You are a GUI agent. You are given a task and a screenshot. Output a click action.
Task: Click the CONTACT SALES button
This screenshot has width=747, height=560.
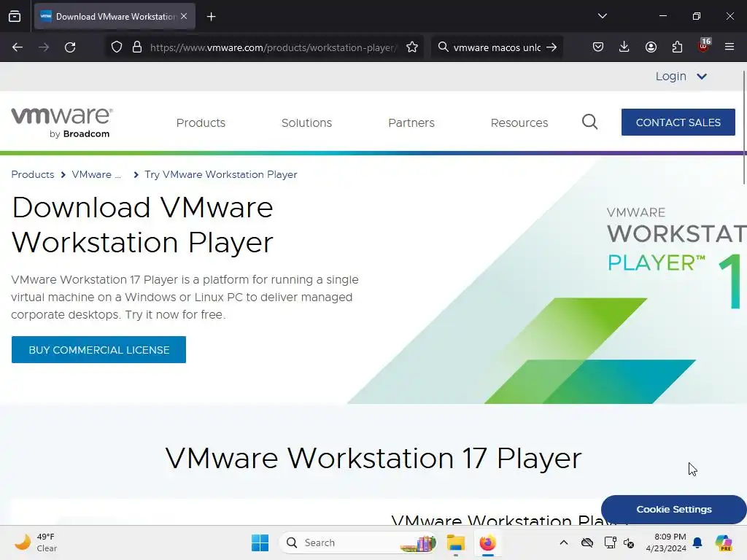click(x=678, y=122)
